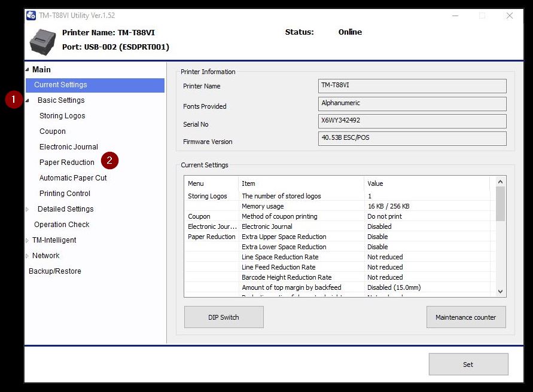Click 'Storing Logos' in the Menu column

(208, 196)
